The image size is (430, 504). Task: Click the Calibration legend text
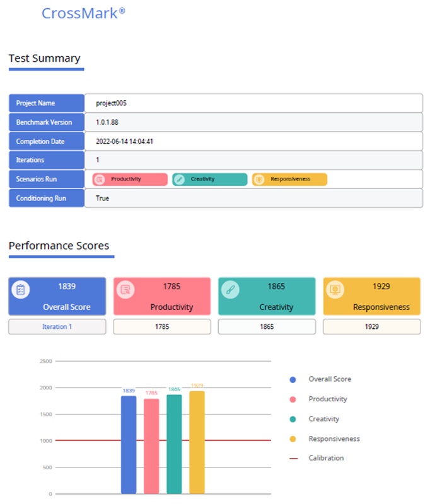(326, 458)
